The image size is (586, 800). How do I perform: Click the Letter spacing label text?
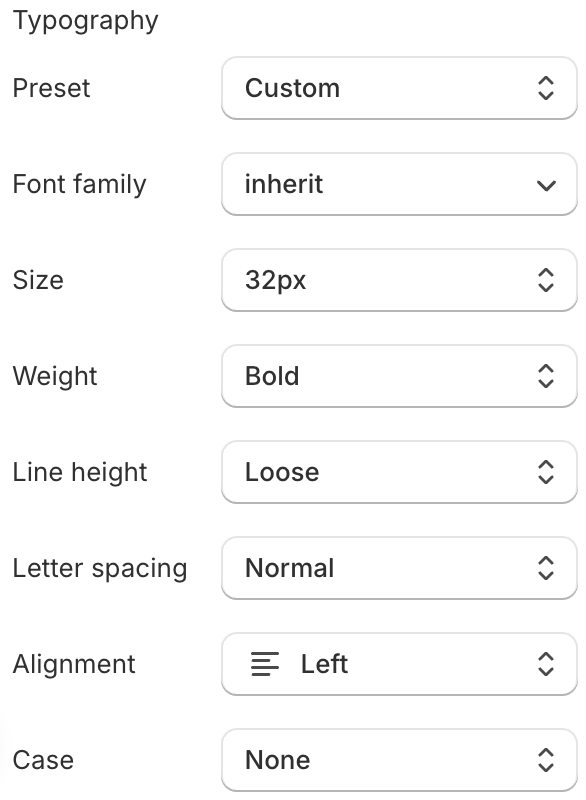pos(100,568)
